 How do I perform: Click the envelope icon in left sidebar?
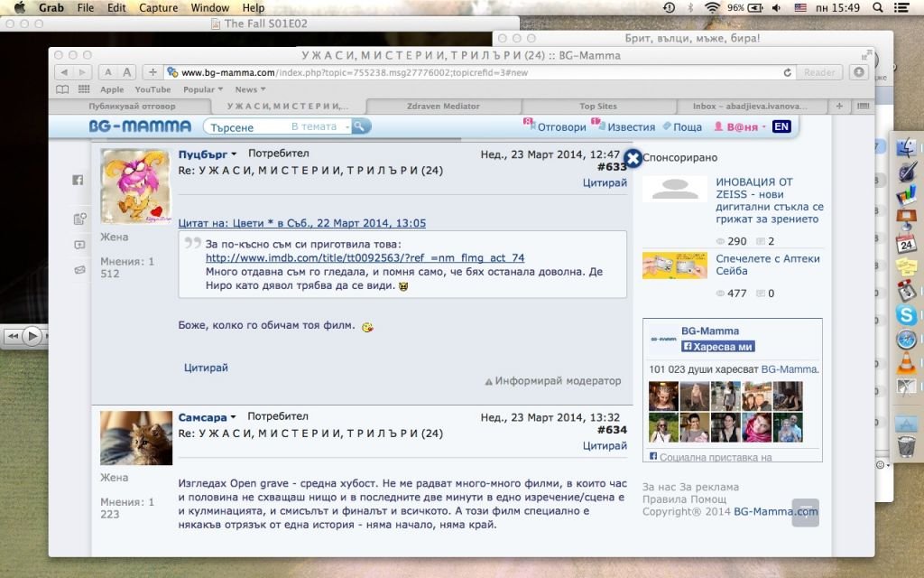pyautogui.click(x=79, y=269)
